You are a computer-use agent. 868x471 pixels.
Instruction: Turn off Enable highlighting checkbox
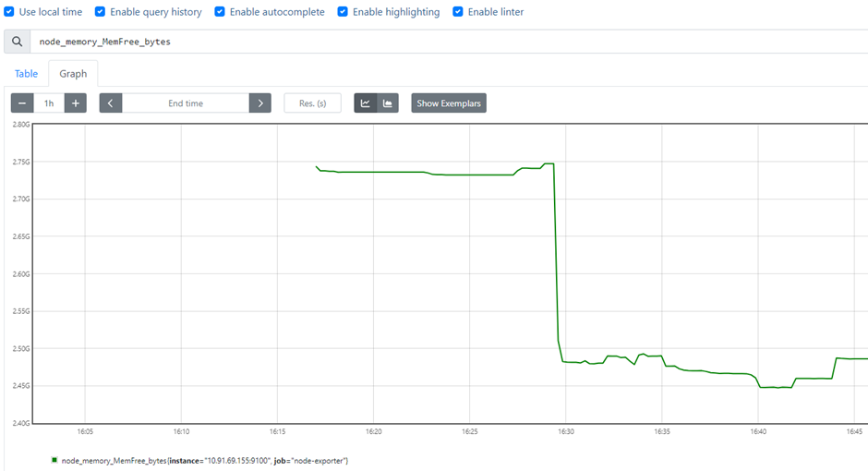click(x=343, y=12)
